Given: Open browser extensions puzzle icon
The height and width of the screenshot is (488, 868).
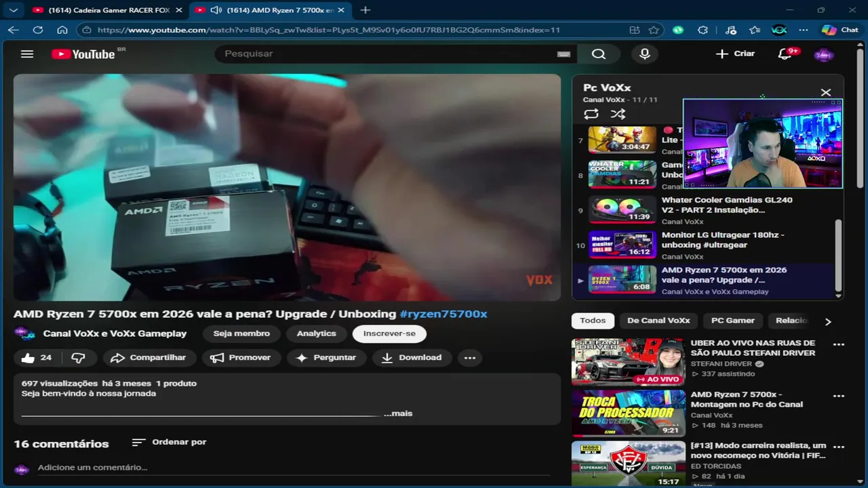Looking at the screenshot, I should (703, 30).
